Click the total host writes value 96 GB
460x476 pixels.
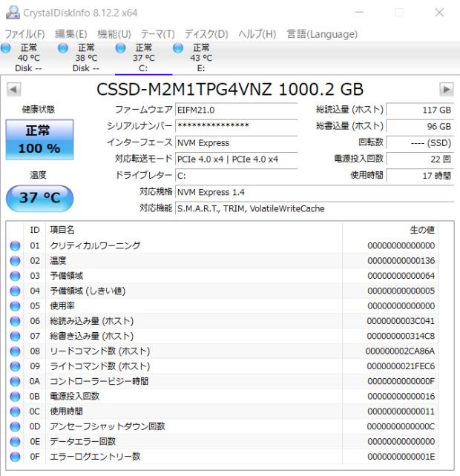tap(420, 126)
